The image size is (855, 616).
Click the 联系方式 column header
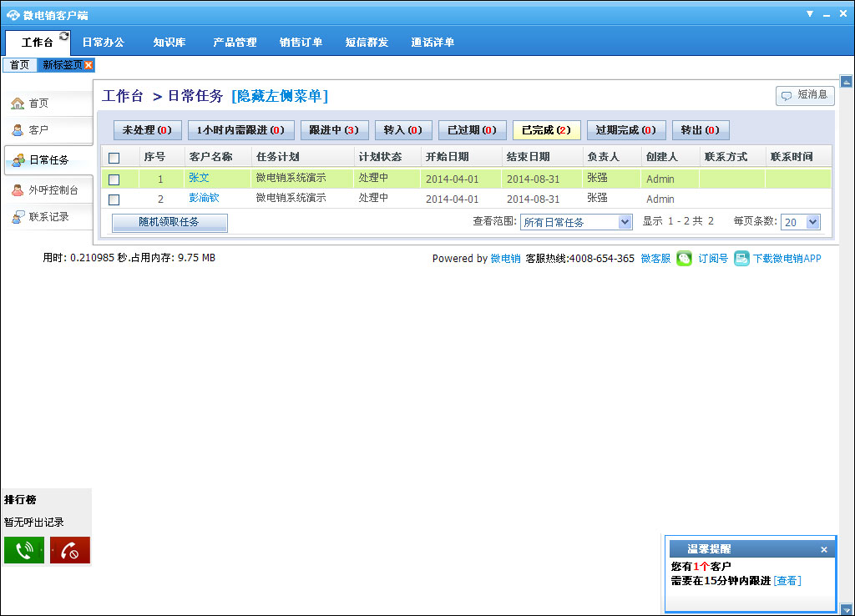[726, 157]
